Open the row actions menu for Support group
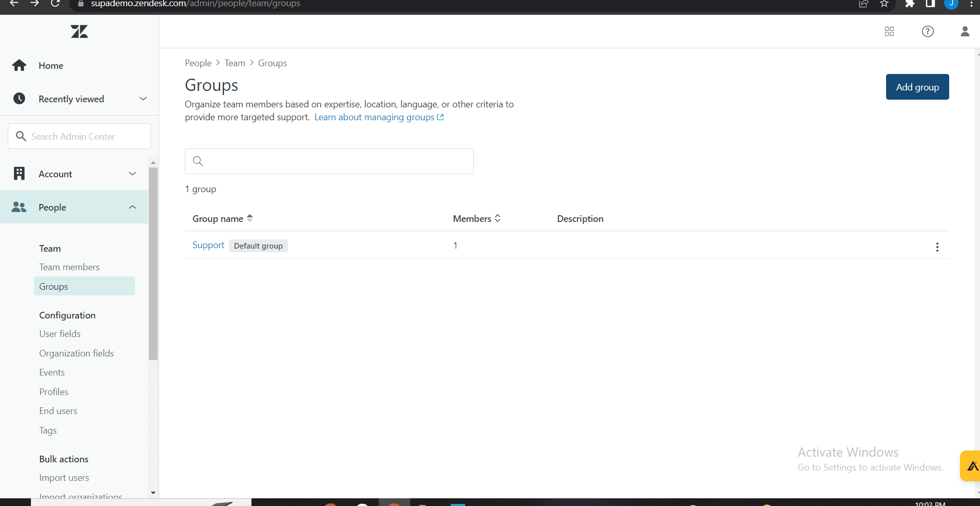The image size is (980, 506). [x=938, y=247]
